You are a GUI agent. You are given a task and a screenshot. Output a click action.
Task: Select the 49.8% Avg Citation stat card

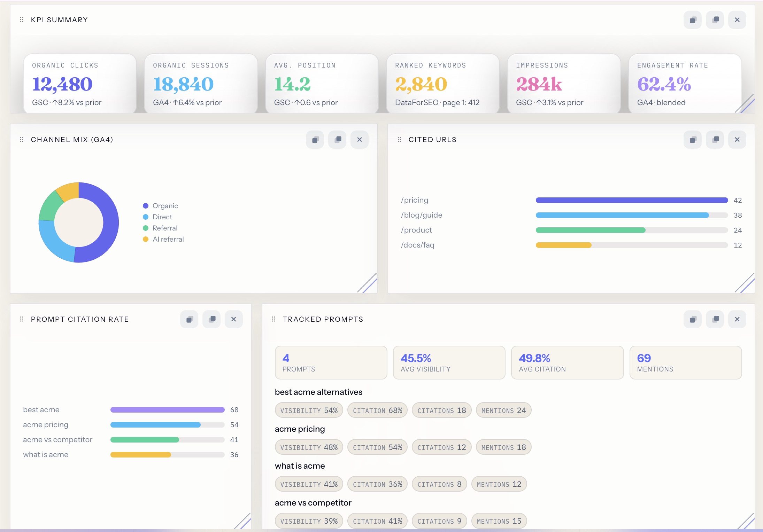(567, 362)
